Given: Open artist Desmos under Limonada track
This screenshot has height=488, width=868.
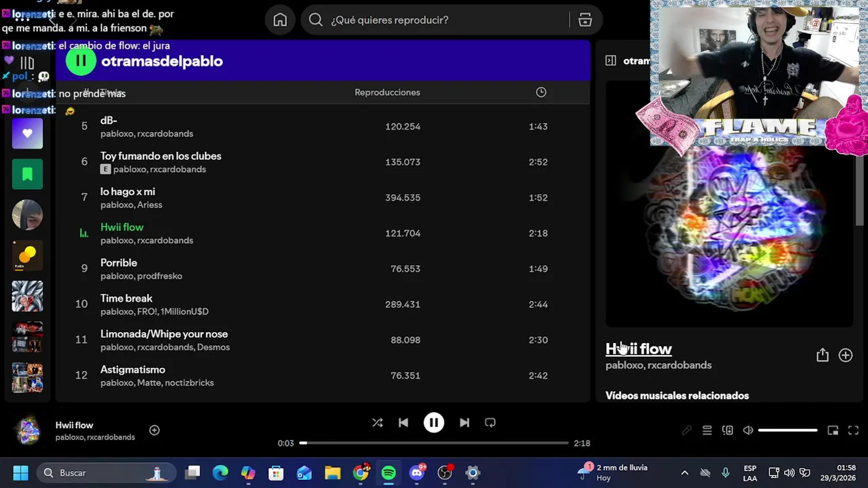Looking at the screenshot, I should click(214, 347).
